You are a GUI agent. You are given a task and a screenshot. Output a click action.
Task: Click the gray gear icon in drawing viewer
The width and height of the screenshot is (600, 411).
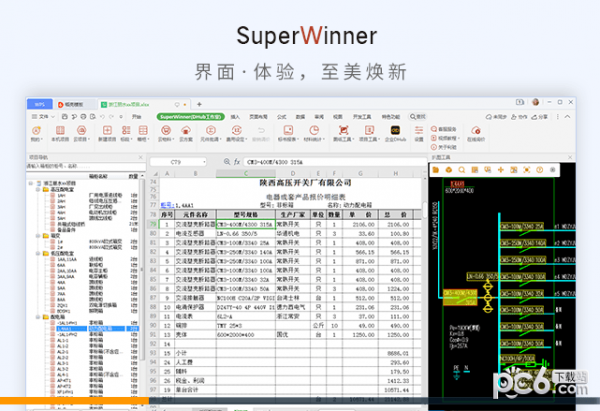pyautogui.click(x=553, y=170)
